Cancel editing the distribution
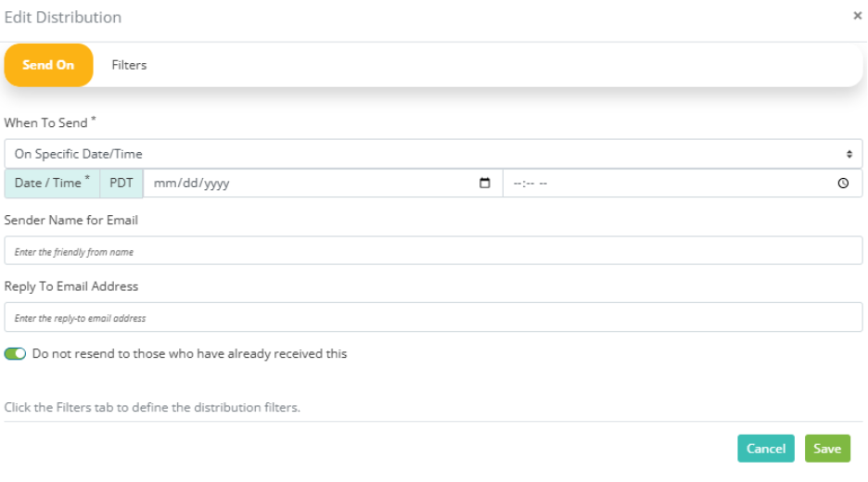This screenshot has width=868, height=482. (766, 449)
